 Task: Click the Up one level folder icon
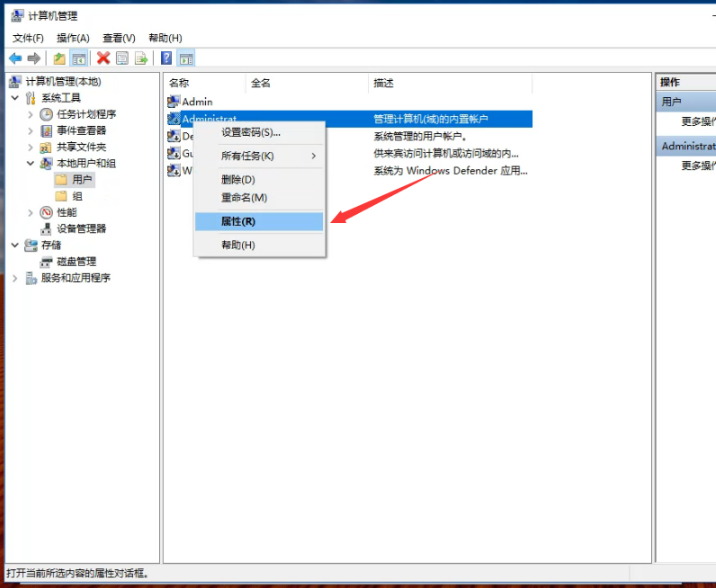click(59, 58)
